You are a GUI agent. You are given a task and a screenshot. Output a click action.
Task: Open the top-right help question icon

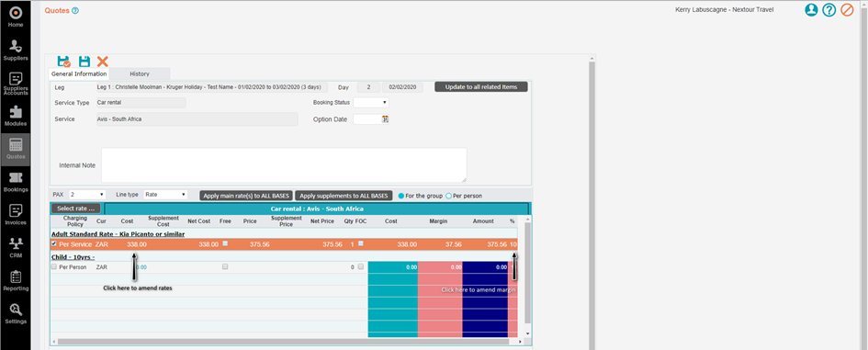[829, 10]
